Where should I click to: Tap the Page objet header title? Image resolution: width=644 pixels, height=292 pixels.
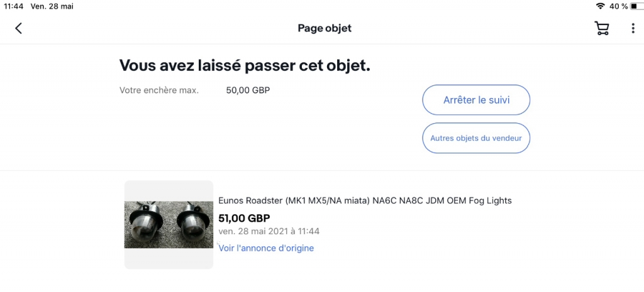click(x=325, y=28)
